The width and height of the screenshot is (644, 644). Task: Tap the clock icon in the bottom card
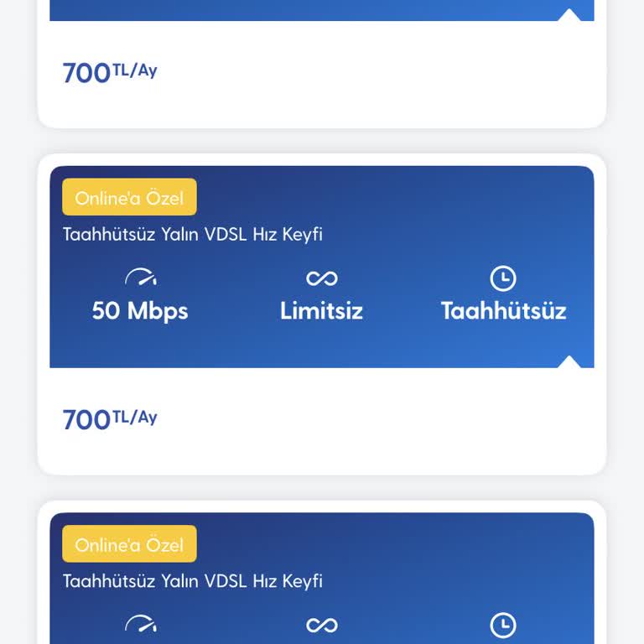pos(503,625)
